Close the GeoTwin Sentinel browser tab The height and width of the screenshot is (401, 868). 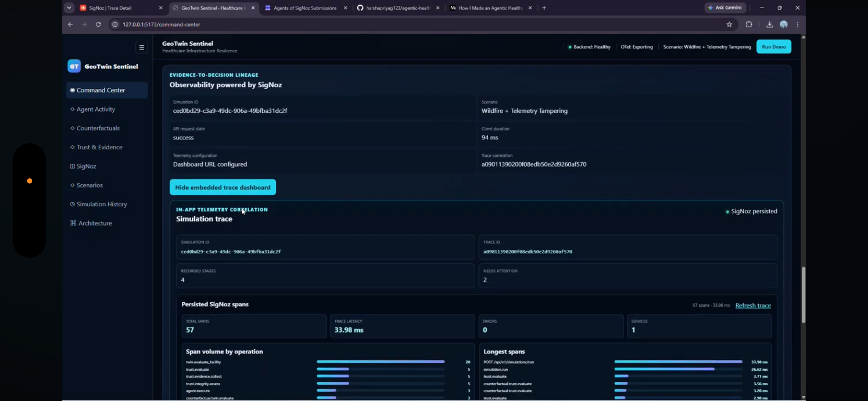click(253, 8)
